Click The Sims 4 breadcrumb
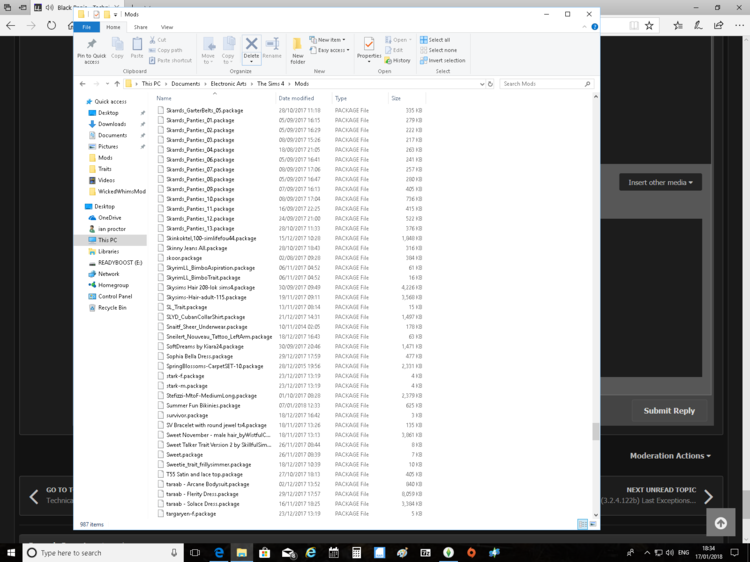The width and height of the screenshot is (750, 562). (271, 84)
